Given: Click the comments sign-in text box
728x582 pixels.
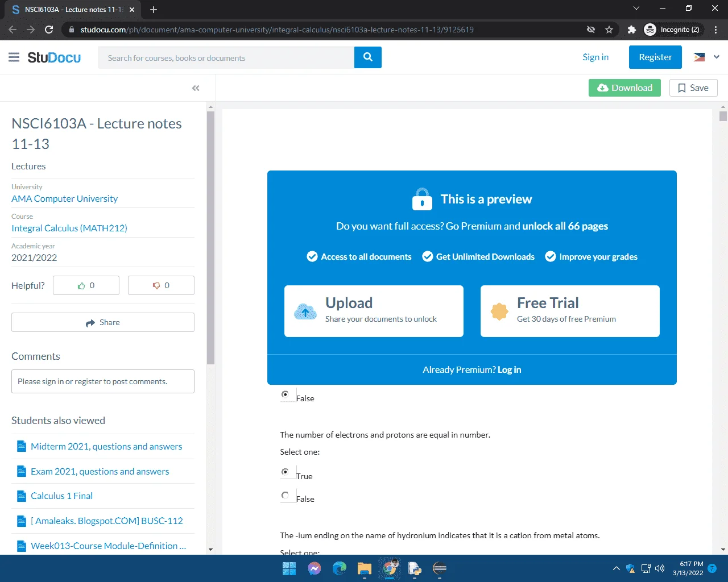Looking at the screenshot, I should 103,381.
